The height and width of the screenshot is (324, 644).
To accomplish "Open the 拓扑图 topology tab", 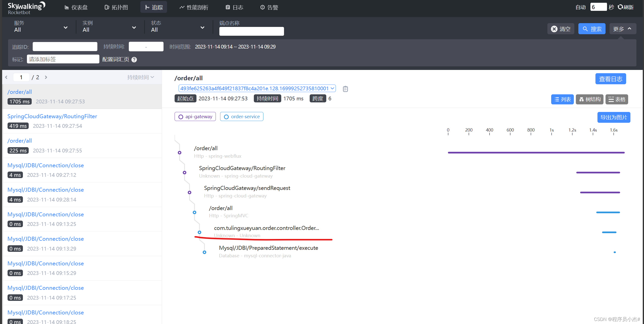I will tap(116, 7).
